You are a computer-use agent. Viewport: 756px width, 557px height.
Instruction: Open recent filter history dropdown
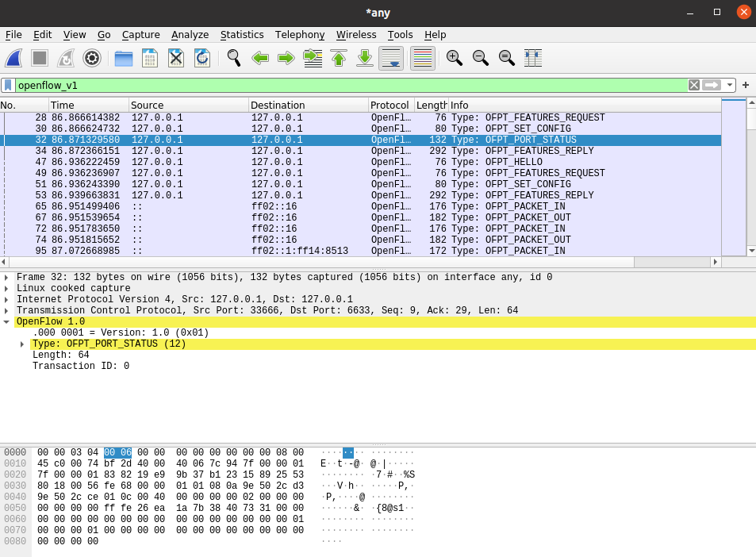click(x=730, y=86)
